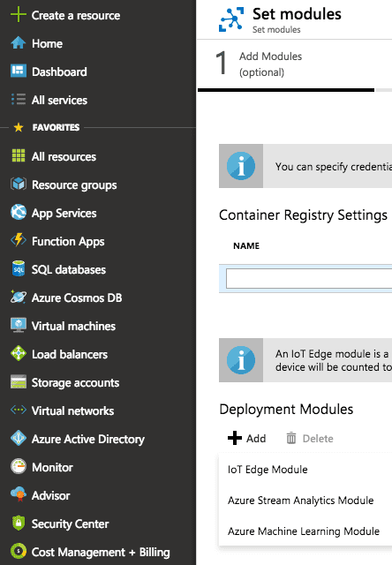The height and width of the screenshot is (565, 392).
Task: Click the Monitor gauge icon
Action: [x=19, y=467]
